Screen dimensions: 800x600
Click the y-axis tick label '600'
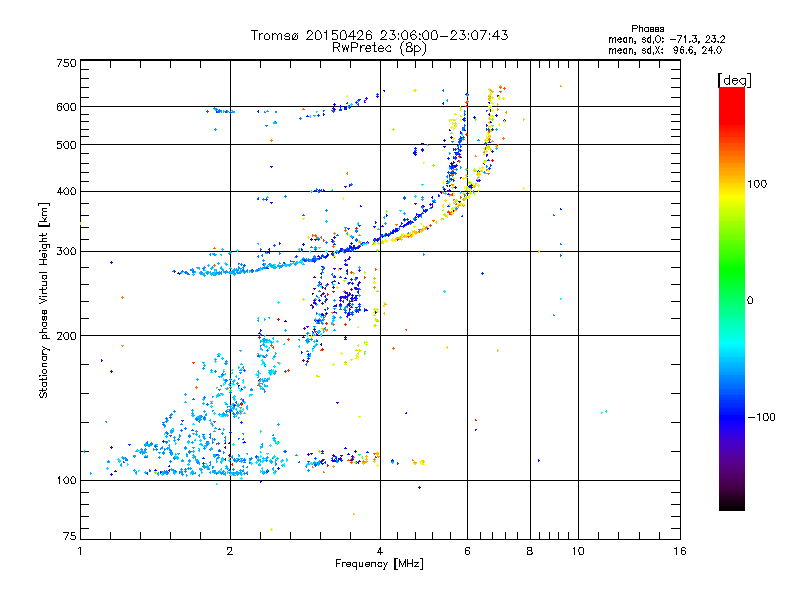click(66, 107)
